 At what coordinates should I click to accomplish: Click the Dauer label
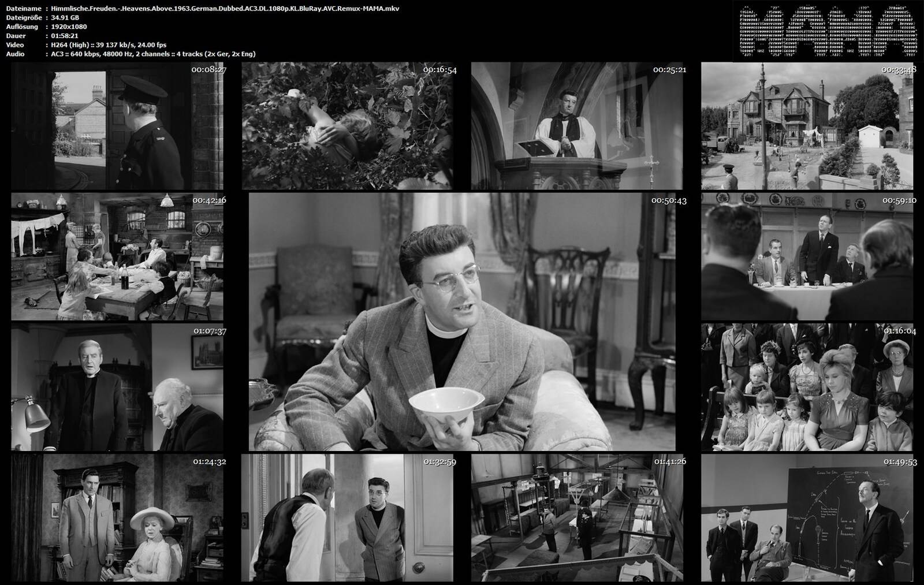pos(16,36)
